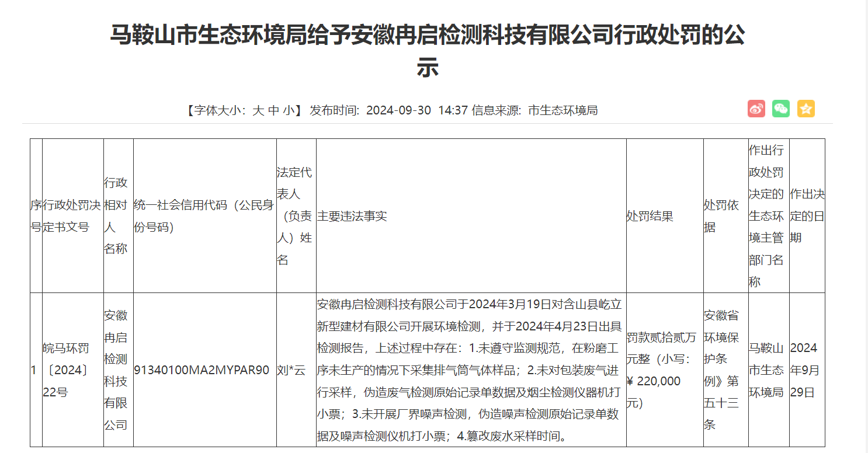The width and height of the screenshot is (868, 453).
Task: Click the 序号 column header
Action: pos(36,216)
